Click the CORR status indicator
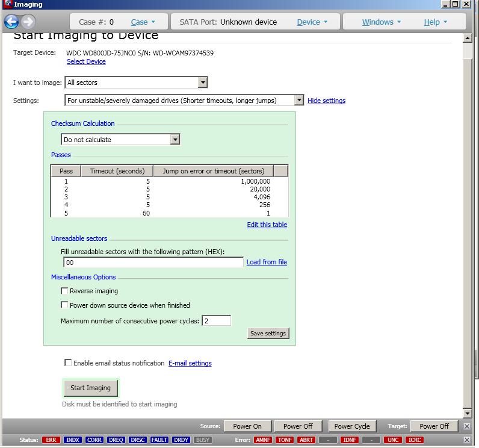Image resolution: width=479 pixels, height=448 pixels. (94, 440)
